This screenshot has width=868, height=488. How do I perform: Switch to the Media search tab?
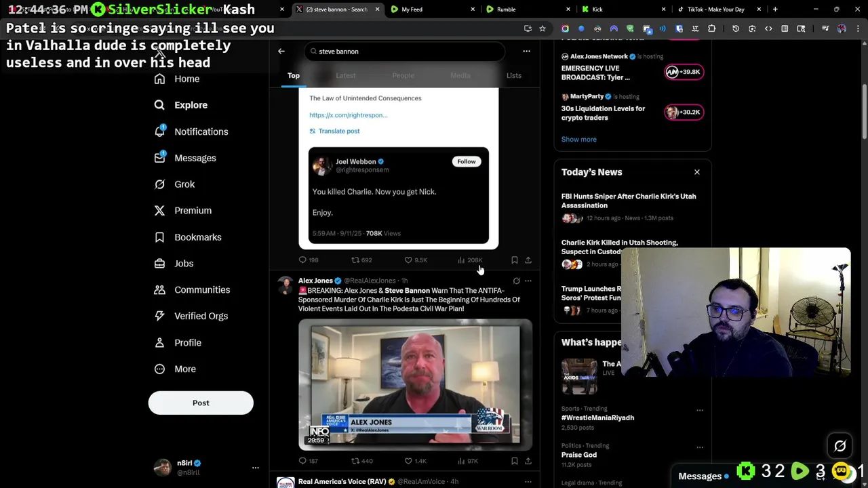tap(460, 75)
